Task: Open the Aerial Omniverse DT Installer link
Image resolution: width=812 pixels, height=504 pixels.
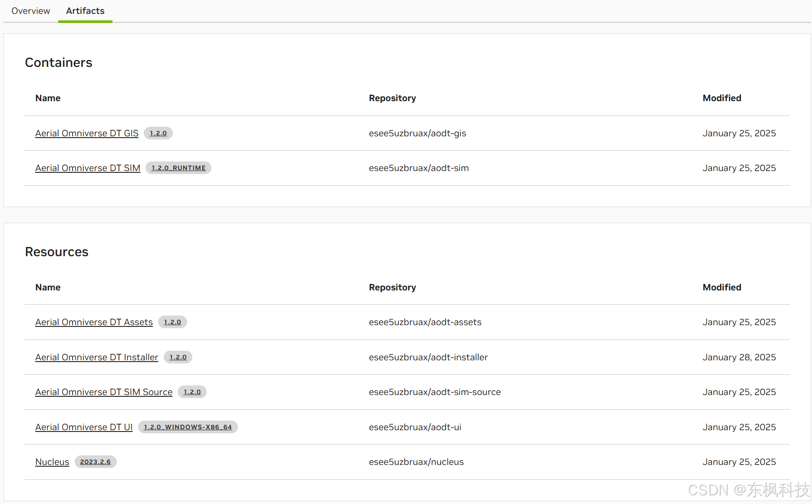Action: (x=96, y=357)
